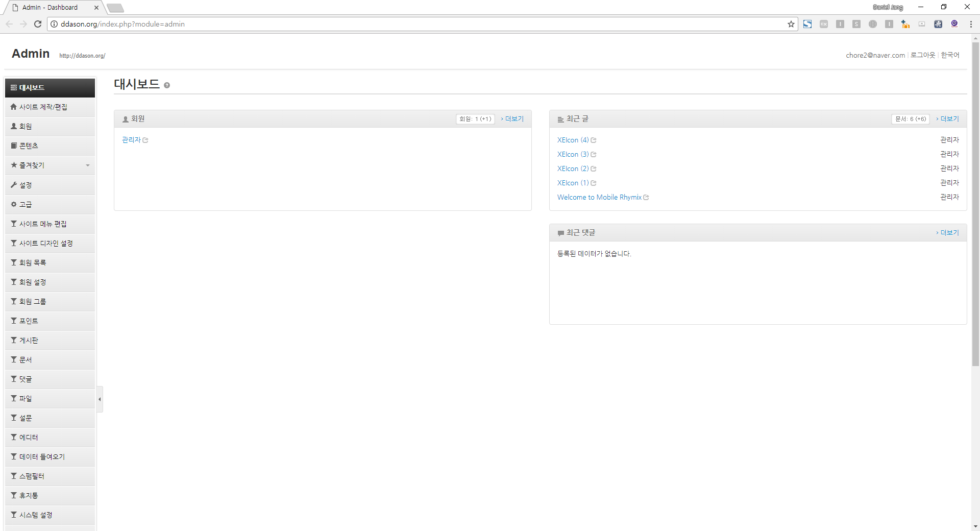Click 더보기 in the 최근 댓글 panel
The height and width of the screenshot is (531, 980).
(x=949, y=233)
